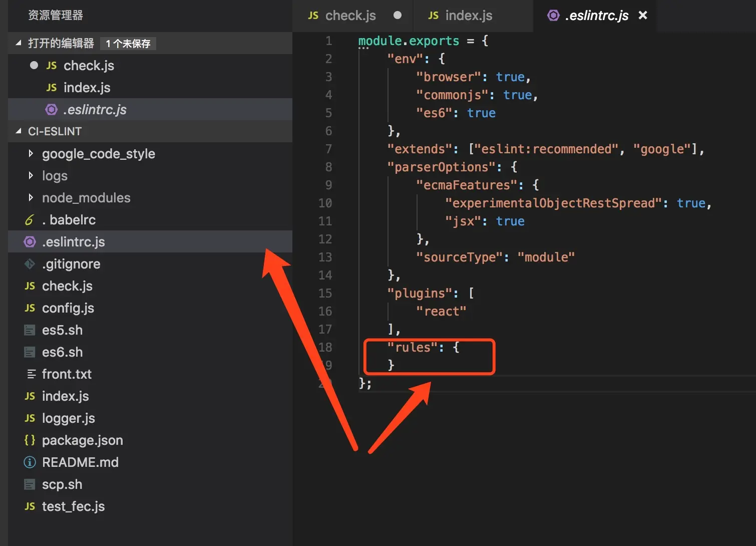This screenshot has width=756, height=546.
Task: Click JS icon beside check.js in CI-ESLINT tree
Action: click(x=30, y=286)
